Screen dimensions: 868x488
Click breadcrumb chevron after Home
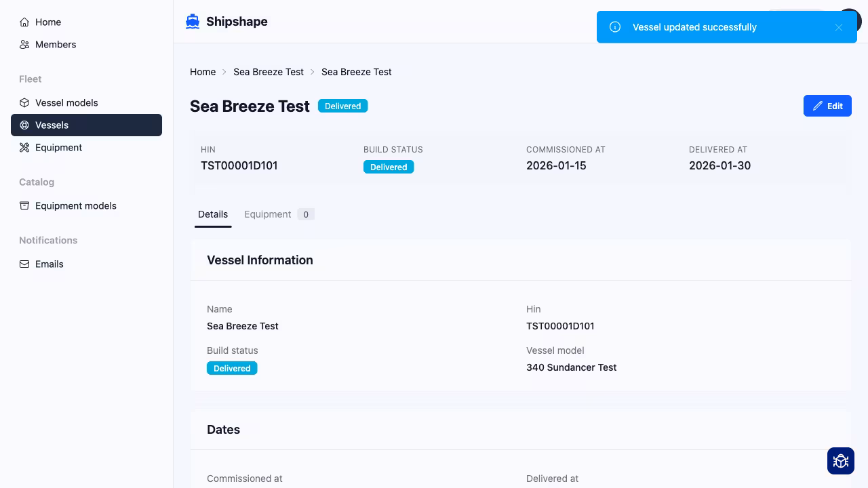[x=224, y=72]
